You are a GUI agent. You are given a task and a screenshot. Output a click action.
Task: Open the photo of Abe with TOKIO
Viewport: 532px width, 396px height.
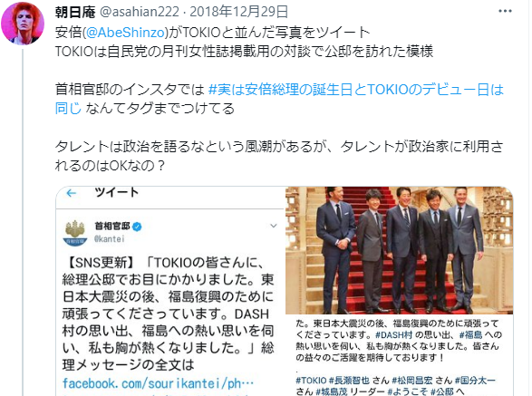click(x=399, y=250)
